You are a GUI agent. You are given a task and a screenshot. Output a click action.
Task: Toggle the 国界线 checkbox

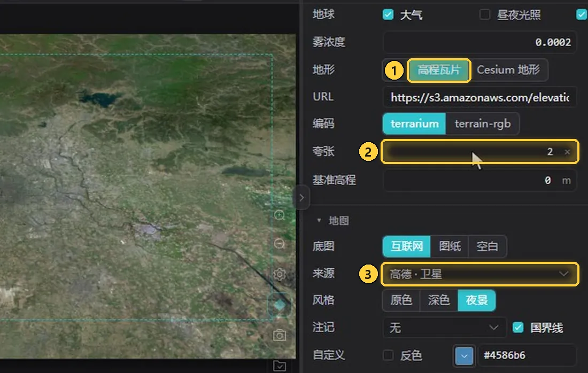[518, 327]
